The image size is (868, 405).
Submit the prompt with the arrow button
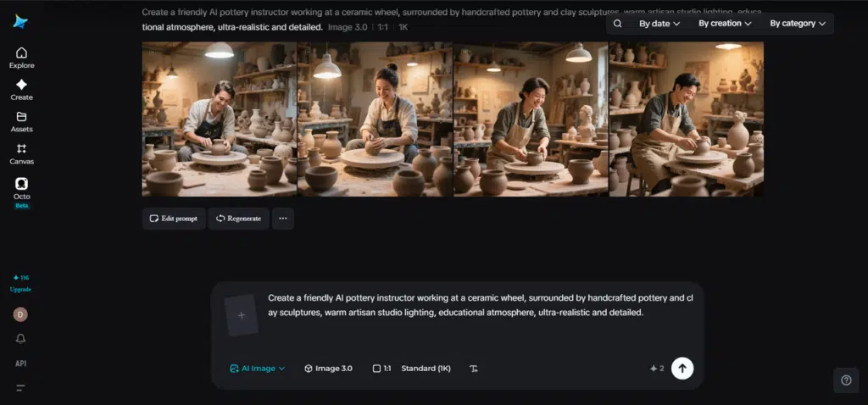682,369
